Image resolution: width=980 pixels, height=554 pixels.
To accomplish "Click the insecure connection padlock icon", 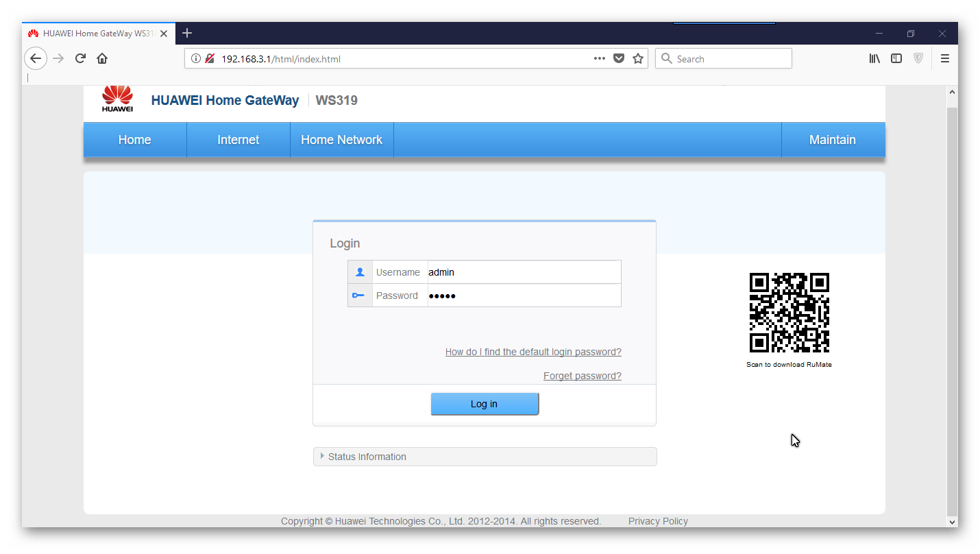I will (210, 58).
